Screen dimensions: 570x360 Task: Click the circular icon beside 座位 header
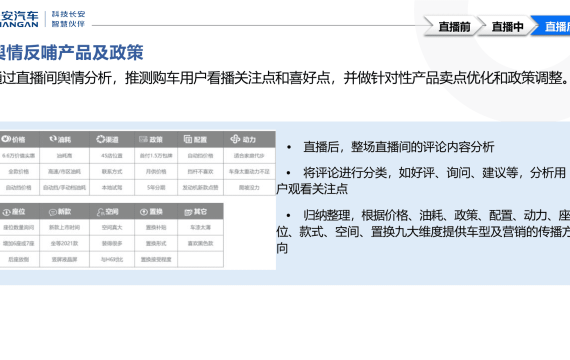click(x=7, y=212)
